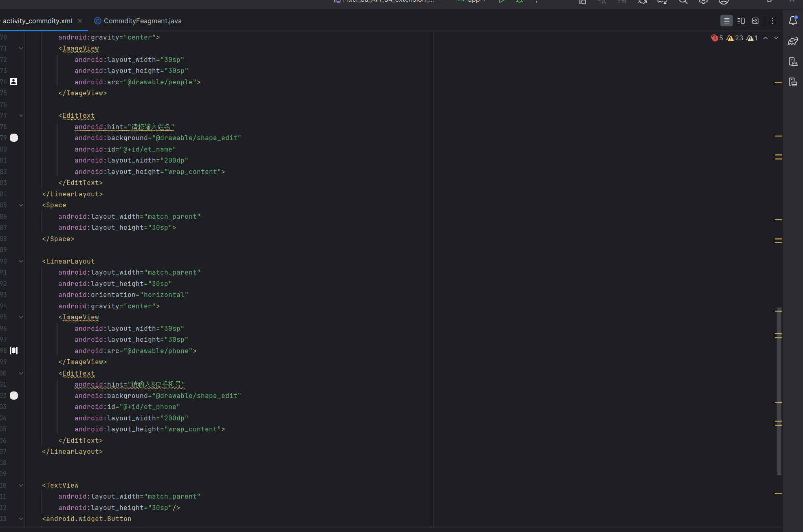
Task: Select the activity_commdity.xml tab
Action: pyautogui.click(x=37, y=21)
